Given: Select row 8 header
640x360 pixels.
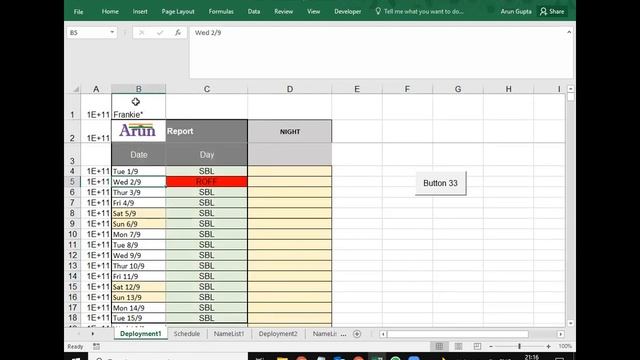Looking at the screenshot, I should 72,213.
